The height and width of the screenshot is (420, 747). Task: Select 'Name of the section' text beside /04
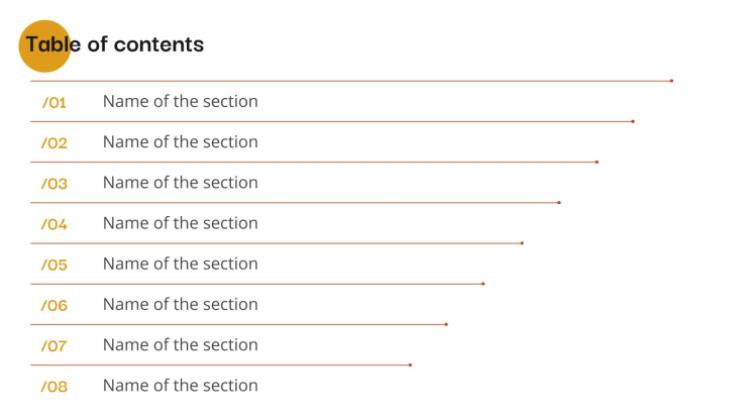(181, 223)
